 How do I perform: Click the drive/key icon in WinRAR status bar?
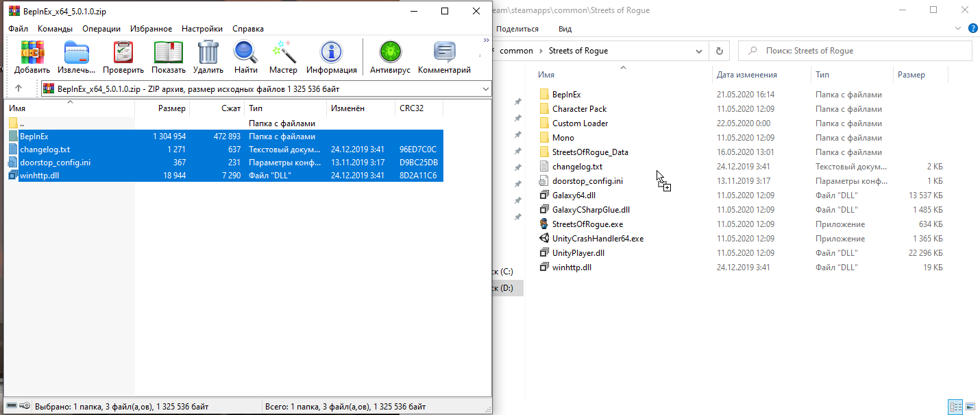point(18,406)
